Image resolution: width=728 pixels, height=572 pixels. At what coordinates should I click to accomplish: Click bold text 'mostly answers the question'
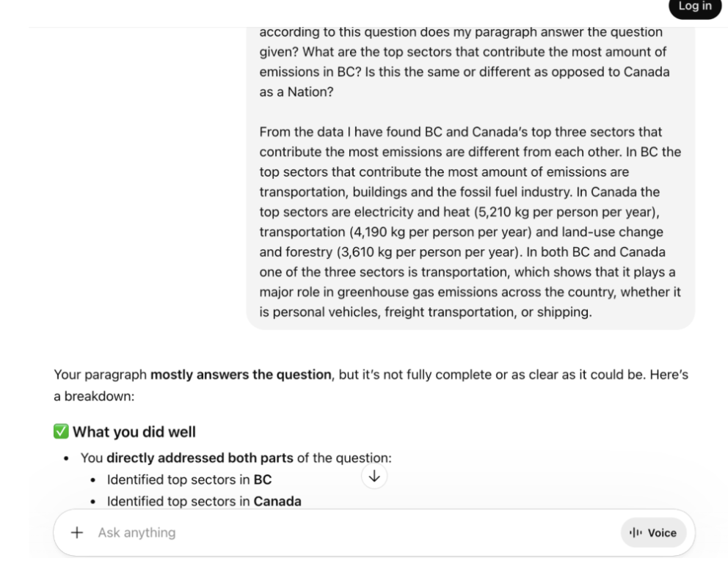(241, 375)
